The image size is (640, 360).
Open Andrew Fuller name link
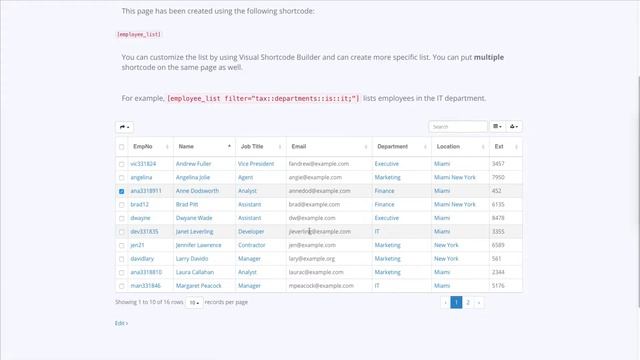click(x=193, y=164)
